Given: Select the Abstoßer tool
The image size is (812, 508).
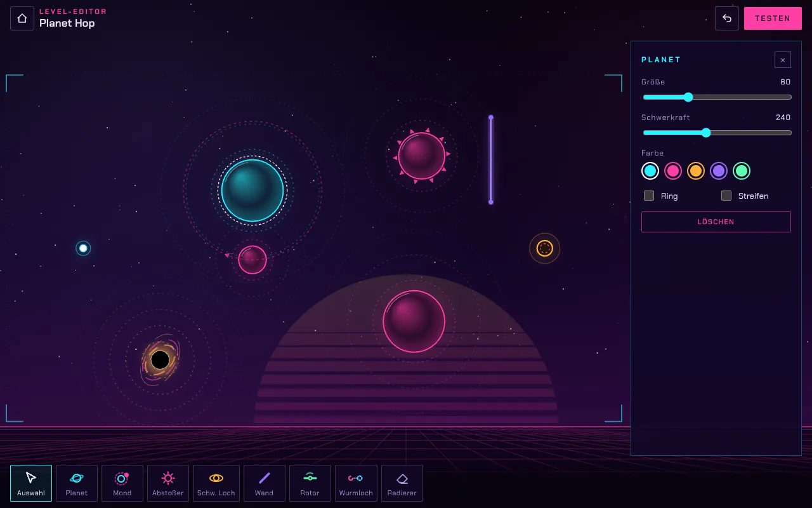Looking at the screenshot, I should tap(168, 483).
